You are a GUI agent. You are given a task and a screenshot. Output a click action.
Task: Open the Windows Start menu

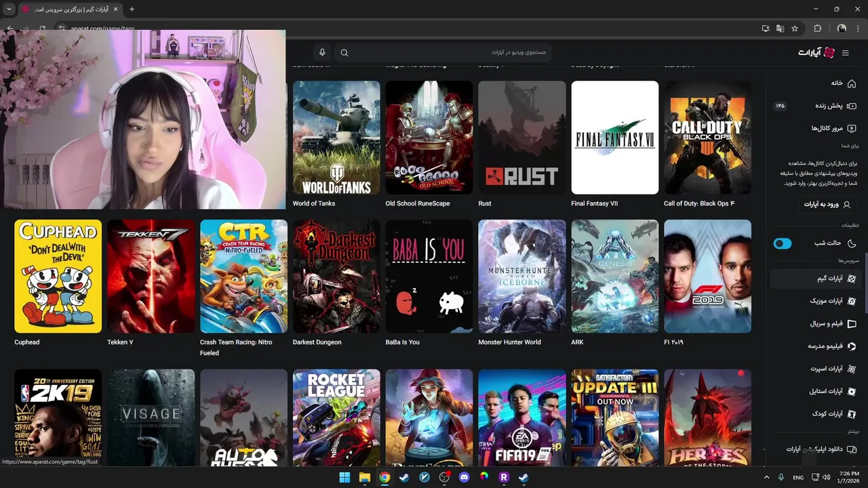pos(344,477)
